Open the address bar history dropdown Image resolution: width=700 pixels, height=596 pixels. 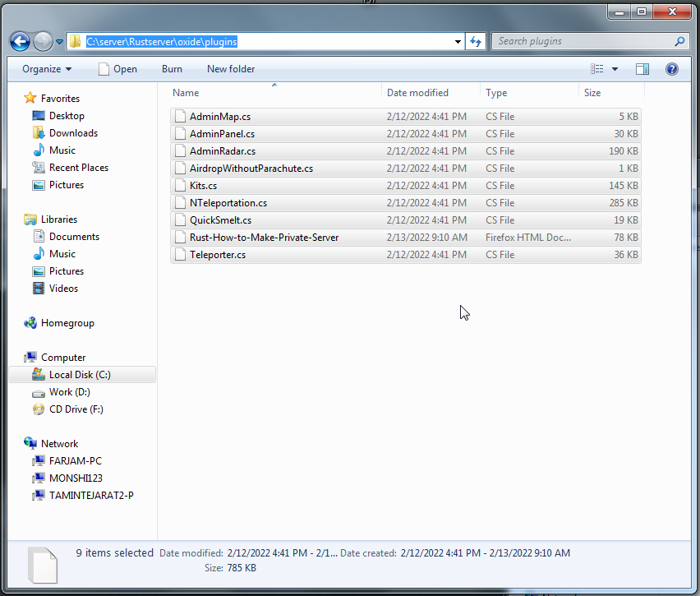tap(458, 41)
